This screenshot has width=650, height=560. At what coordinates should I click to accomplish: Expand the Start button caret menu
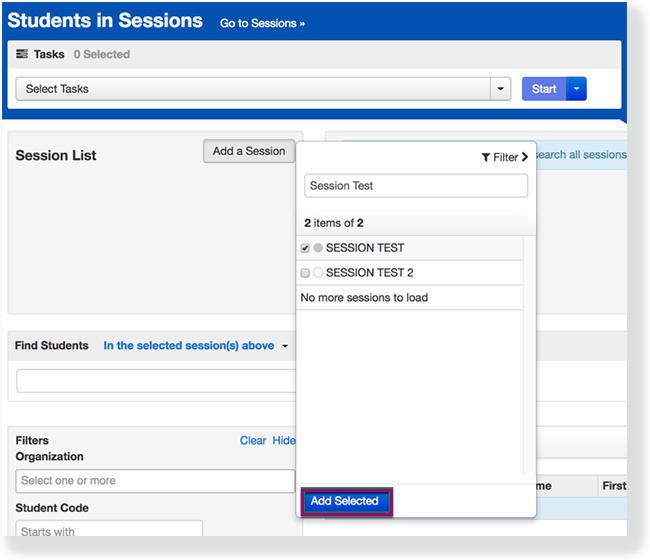[576, 89]
